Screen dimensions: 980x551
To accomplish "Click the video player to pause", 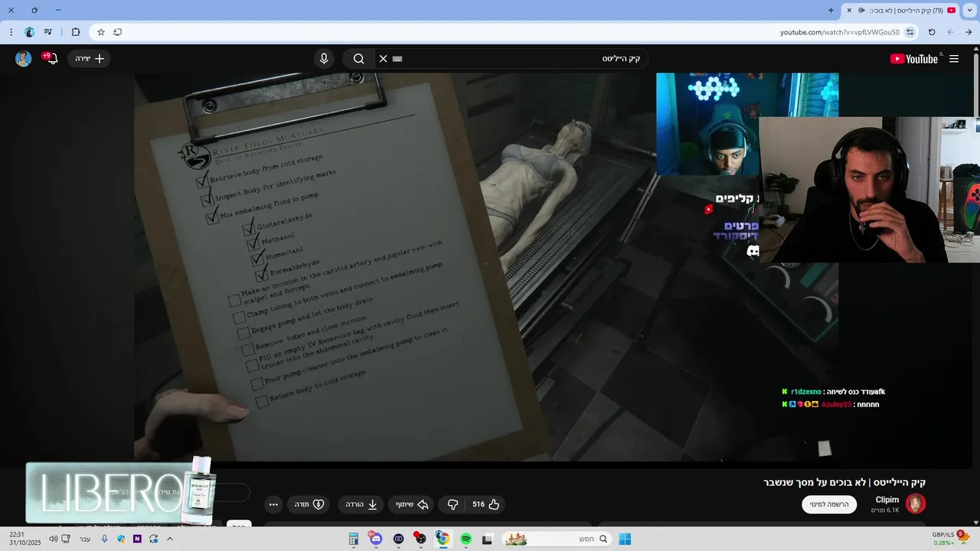I will click(x=486, y=267).
